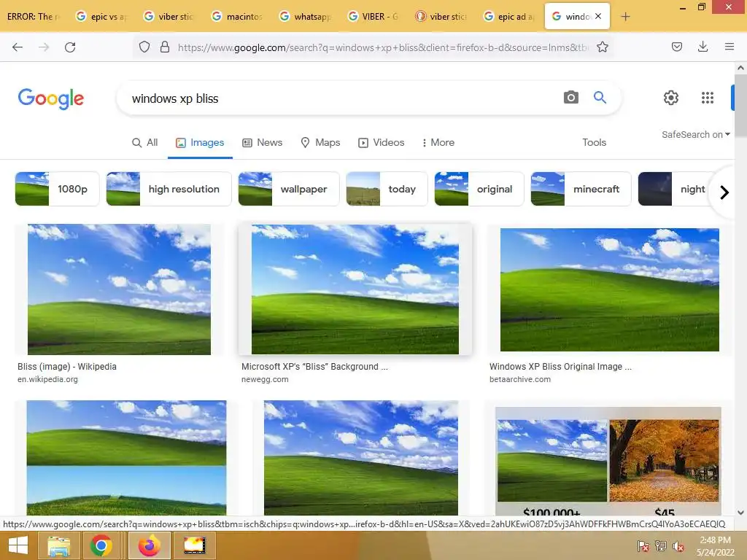Viewport: 747px width, 560px height.
Task: Open the betaarchive.com Bliss image thumbnail
Action: tap(609, 289)
